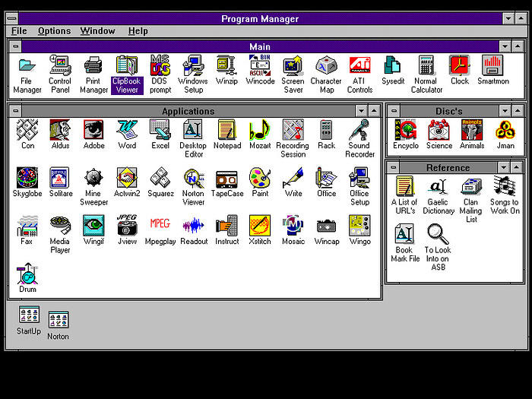The image size is (532, 399).
Task: Open the File menu
Action: tap(19, 31)
